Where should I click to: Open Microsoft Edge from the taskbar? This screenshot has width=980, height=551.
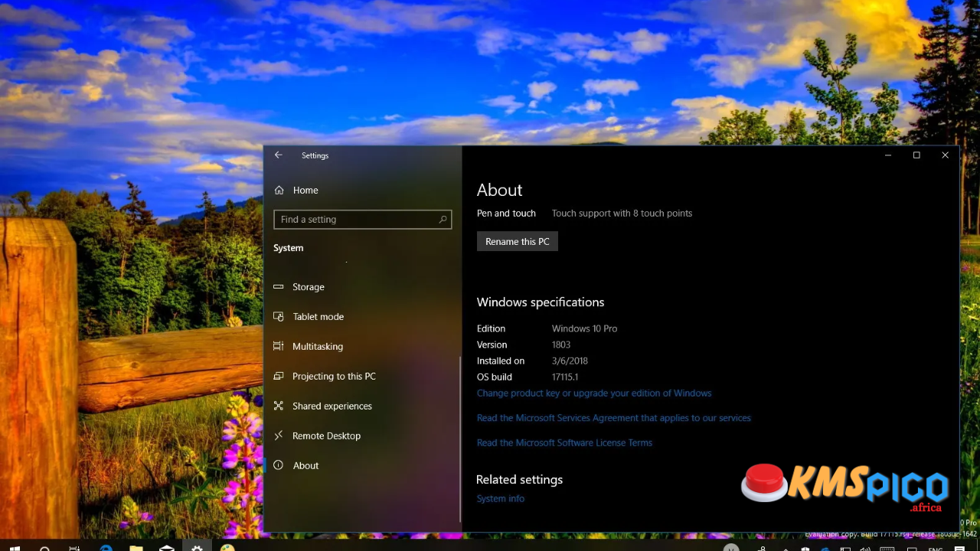pos(106,546)
